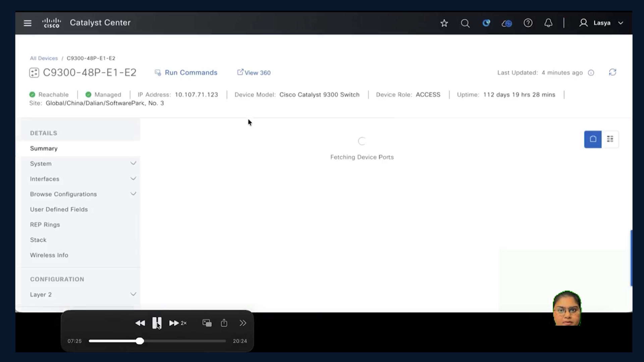Viewport: 644px width, 362px height.
Task: Refresh device details with sync icon
Action: 612,72
